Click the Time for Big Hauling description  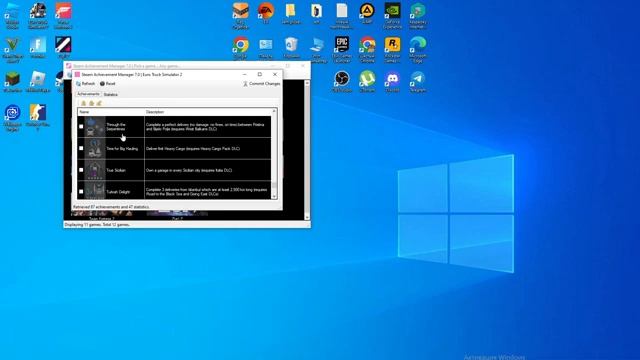point(193,149)
